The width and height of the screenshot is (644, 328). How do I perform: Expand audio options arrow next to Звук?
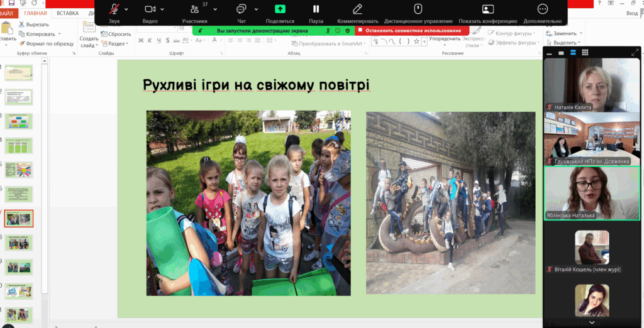pos(126,9)
